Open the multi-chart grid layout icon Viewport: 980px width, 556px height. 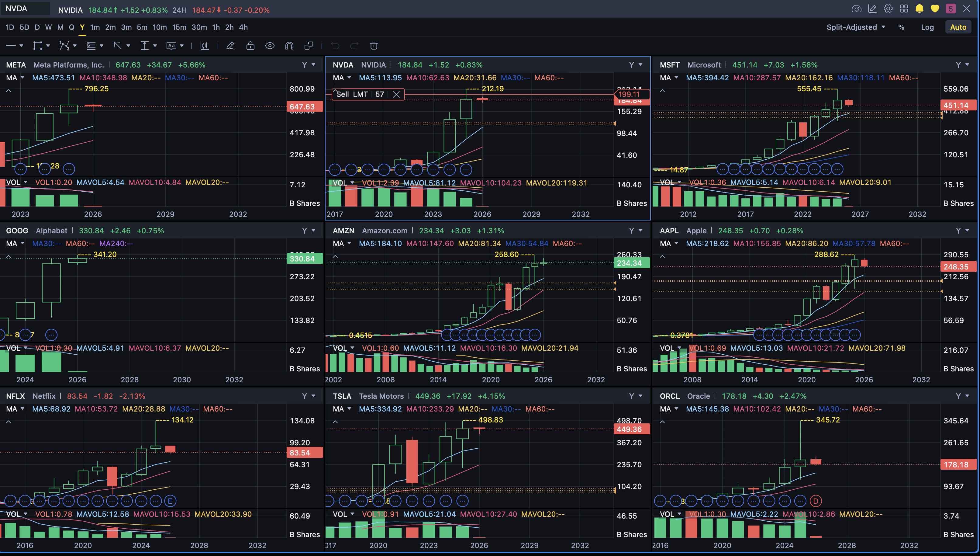coord(904,9)
